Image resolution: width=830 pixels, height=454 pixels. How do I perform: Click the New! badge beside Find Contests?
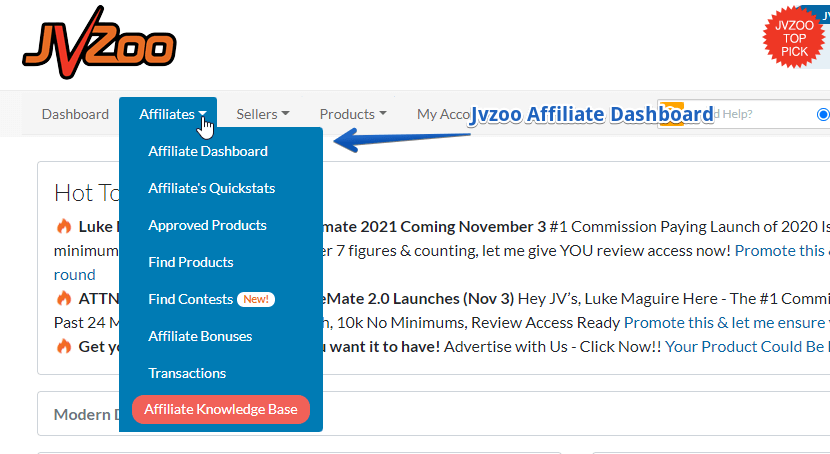[256, 299]
